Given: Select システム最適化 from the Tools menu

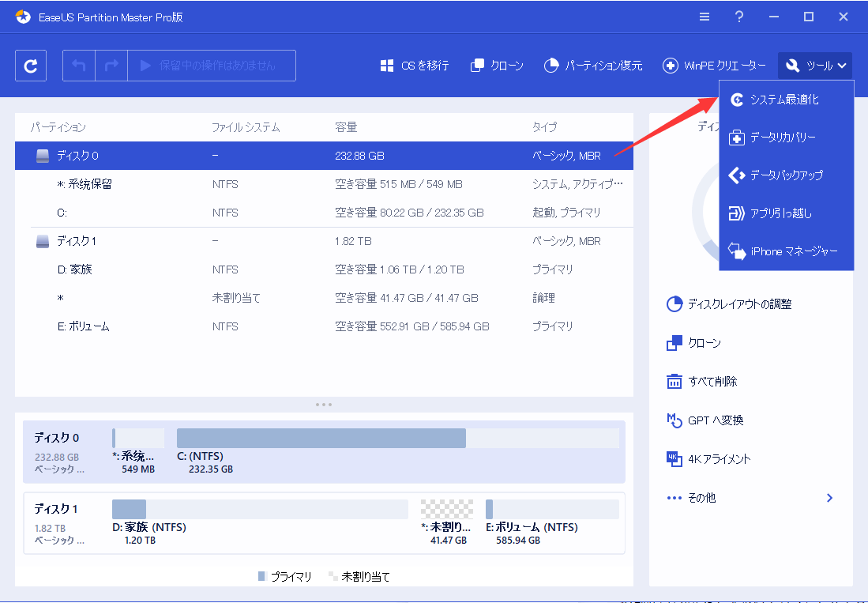Looking at the screenshot, I should [x=784, y=100].
